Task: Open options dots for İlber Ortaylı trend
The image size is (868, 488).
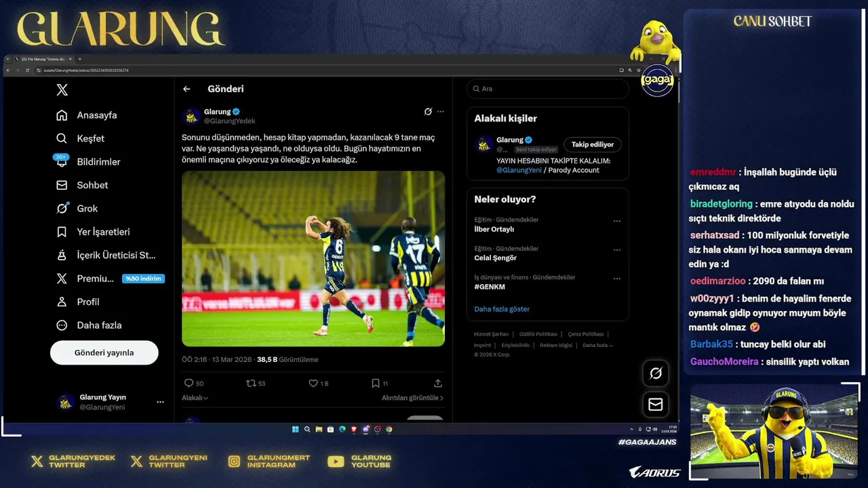Action: click(x=616, y=221)
